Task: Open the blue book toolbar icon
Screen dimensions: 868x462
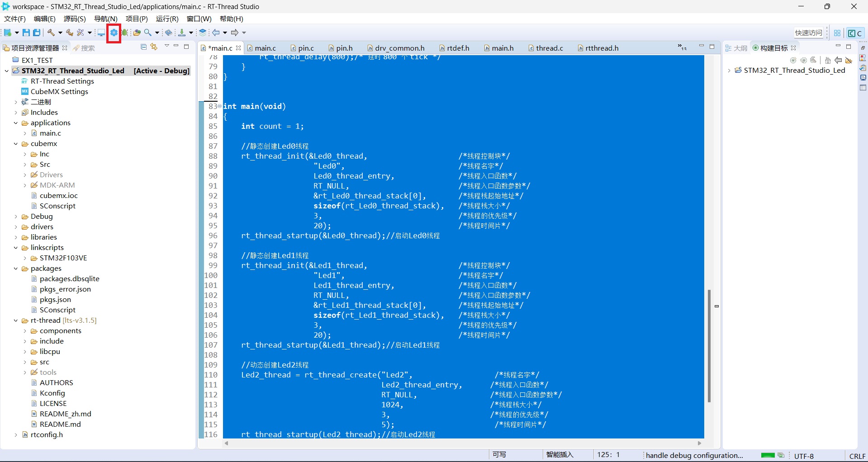Action: pyautogui.click(x=169, y=33)
